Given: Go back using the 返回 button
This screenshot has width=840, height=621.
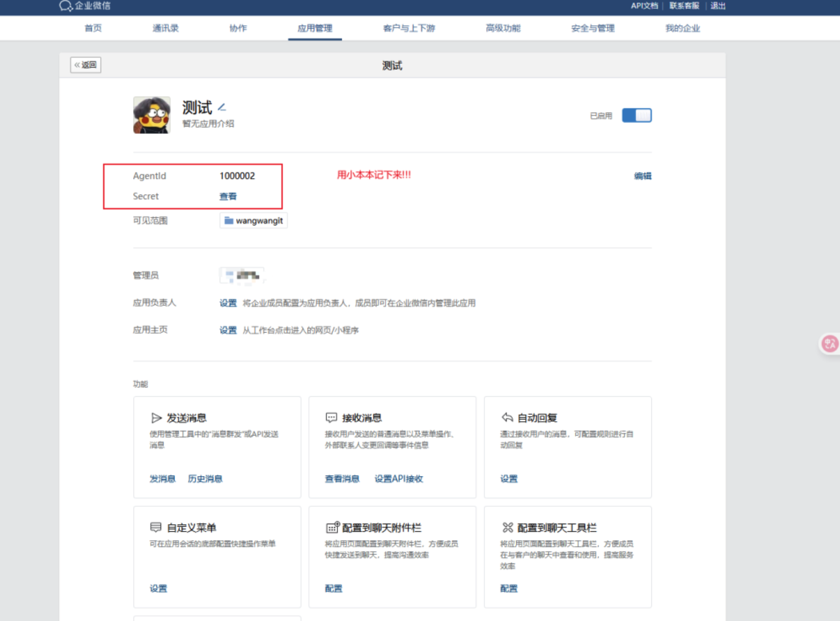Looking at the screenshot, I should (86, 65).
